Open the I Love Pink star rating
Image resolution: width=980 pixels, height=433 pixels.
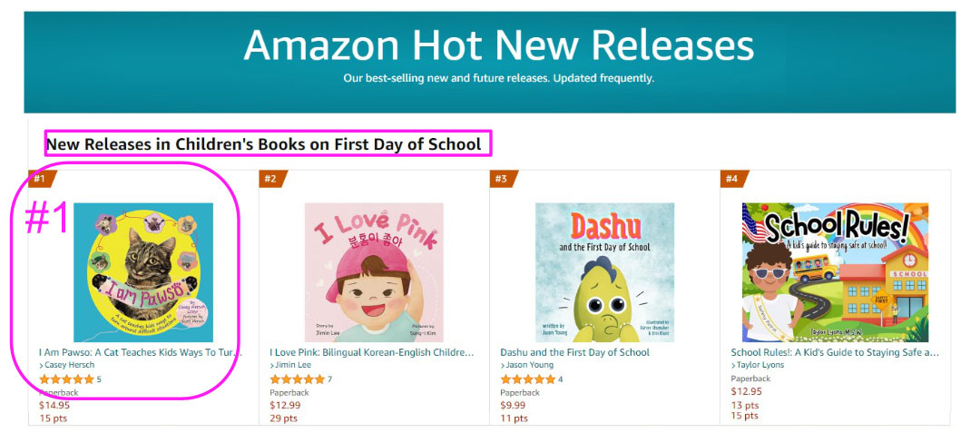tap(297, 379)
